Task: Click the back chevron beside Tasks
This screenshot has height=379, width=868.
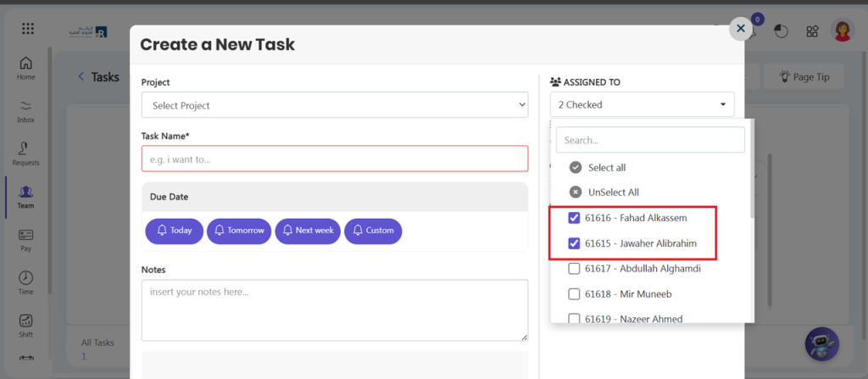Action: pyautogui.click(x=81, y=76)
